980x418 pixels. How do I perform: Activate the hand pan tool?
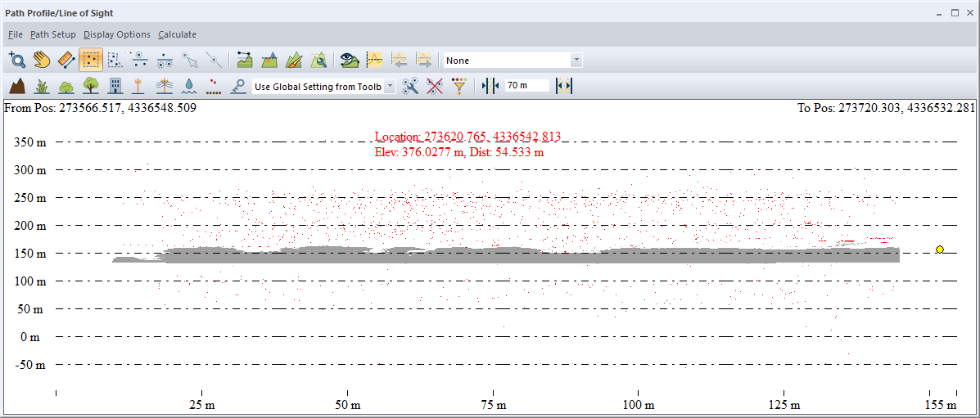pyautogui.click(x=42, y=60)
